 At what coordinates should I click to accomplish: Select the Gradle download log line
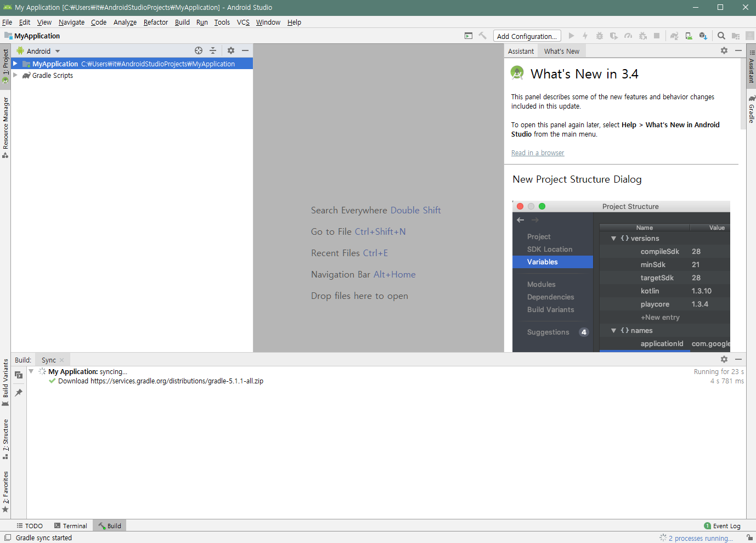tap(160, 381)
